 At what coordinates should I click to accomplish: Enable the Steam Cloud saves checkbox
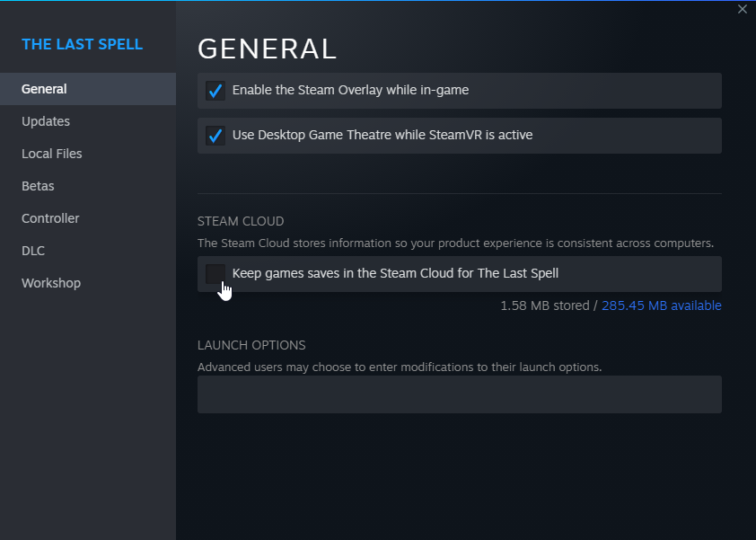click(x=215, y=273)
